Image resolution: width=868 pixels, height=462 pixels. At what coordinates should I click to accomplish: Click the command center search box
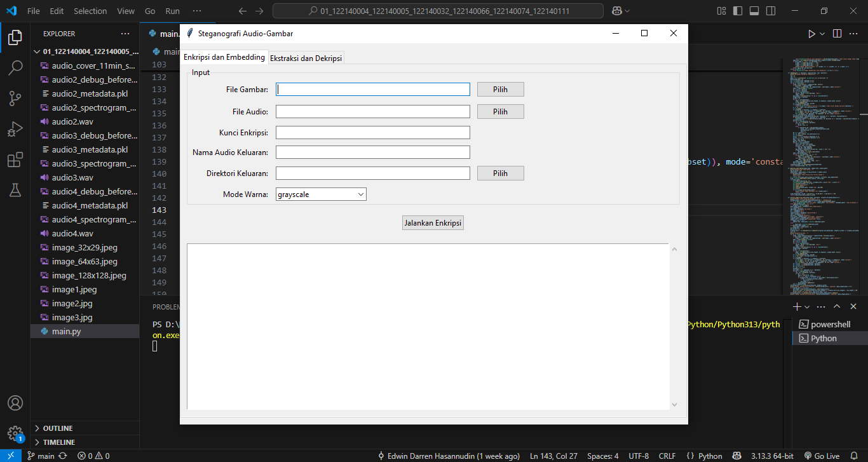[x=438, y=11]
